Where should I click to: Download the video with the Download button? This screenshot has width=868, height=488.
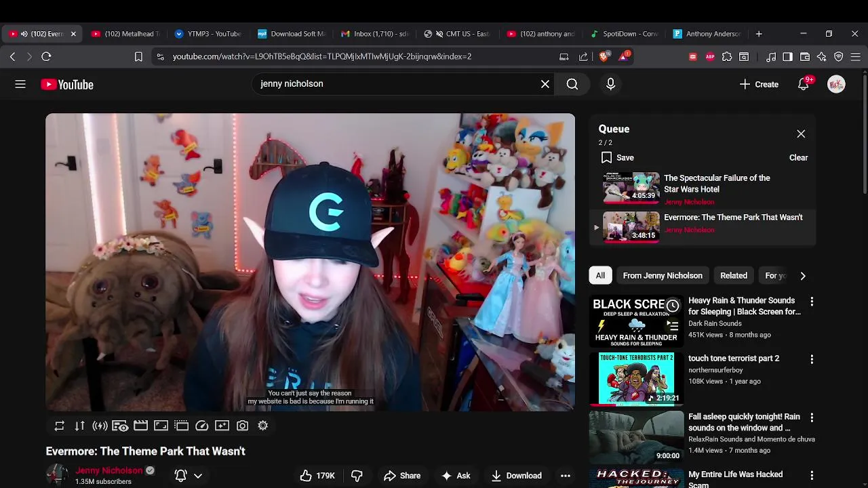(x=516, y=476)
